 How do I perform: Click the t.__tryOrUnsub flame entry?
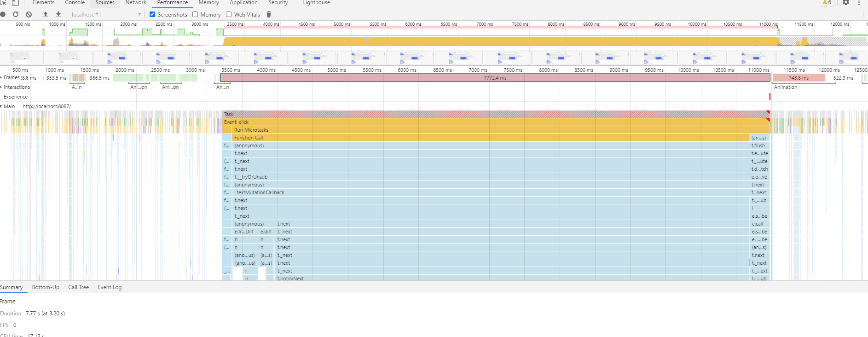pyautogui.click(x=491, y=177)
